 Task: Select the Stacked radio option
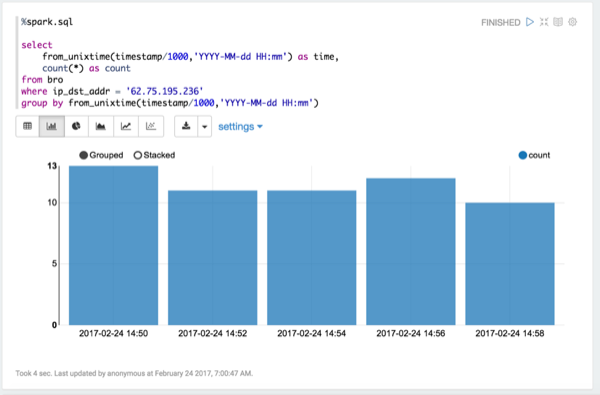[154, 155]
